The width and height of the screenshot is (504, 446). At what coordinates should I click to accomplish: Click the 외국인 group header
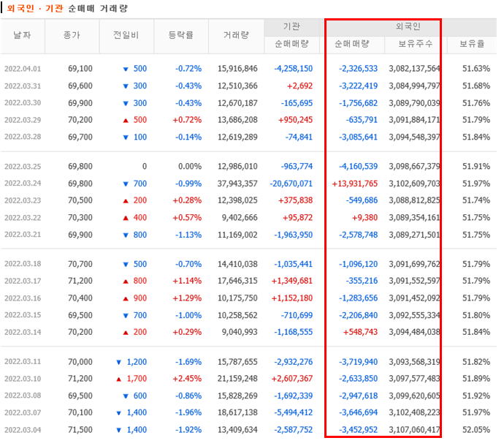tap(408, 26)
